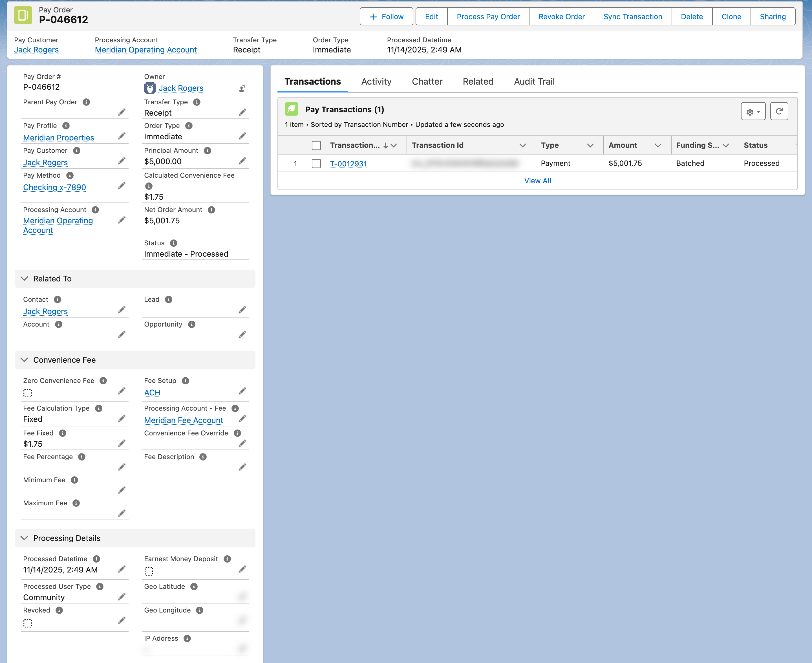The image size is (812, 663).
Task: Edit the Pay Profile field pencil icon
Action: tap(122, 136)
